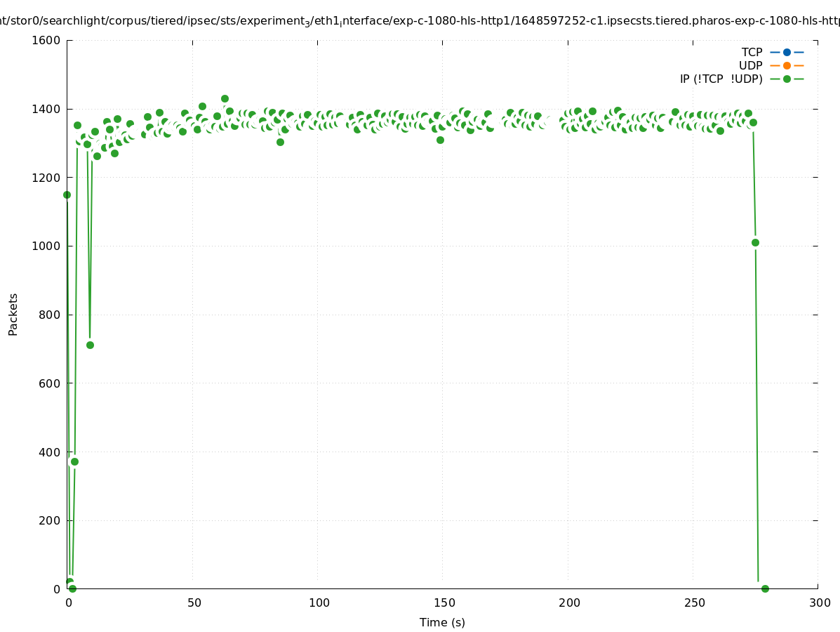Click the green IP legend marker
This screenshot has height=632, width=840.
click(787, 79)
